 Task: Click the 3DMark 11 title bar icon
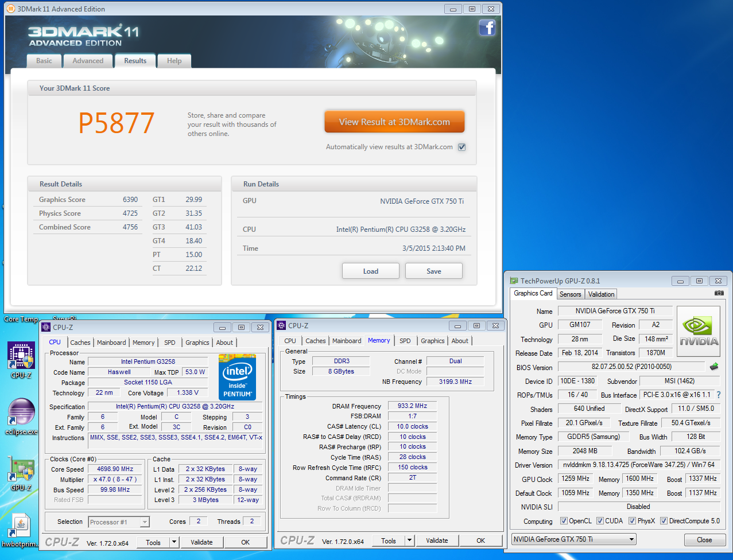11,9
